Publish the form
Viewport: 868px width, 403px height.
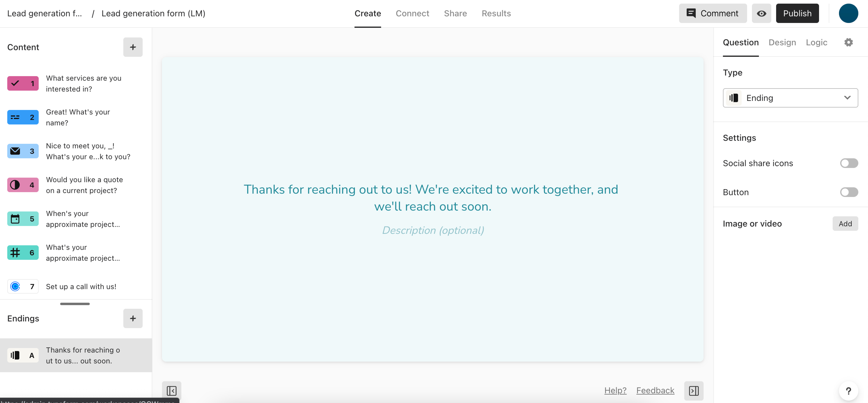click(x=797, y=13)
